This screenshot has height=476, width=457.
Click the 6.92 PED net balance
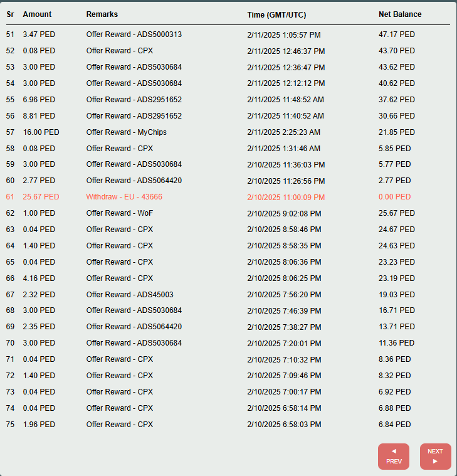coord(394,392)
